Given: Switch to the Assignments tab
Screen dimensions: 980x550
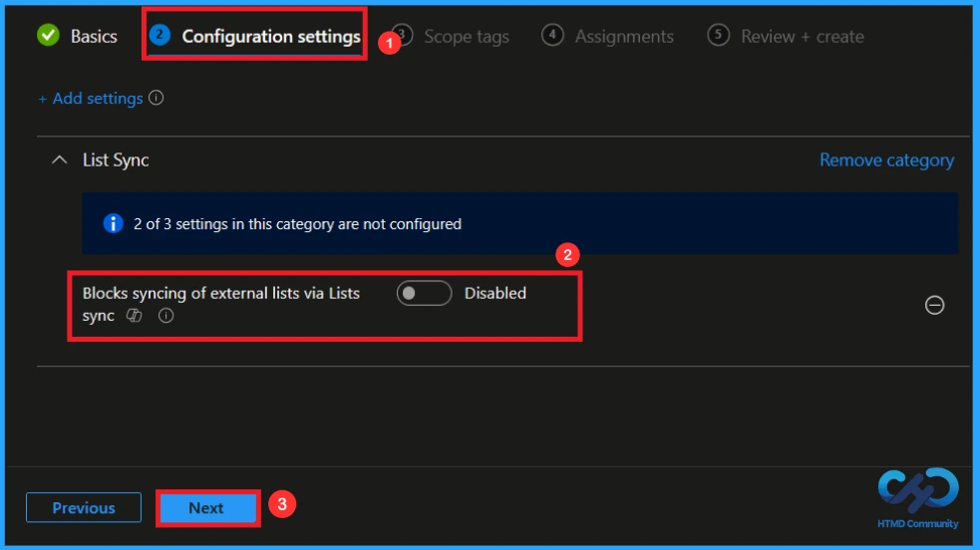Looking at the screenshot, I should [607, 36].
